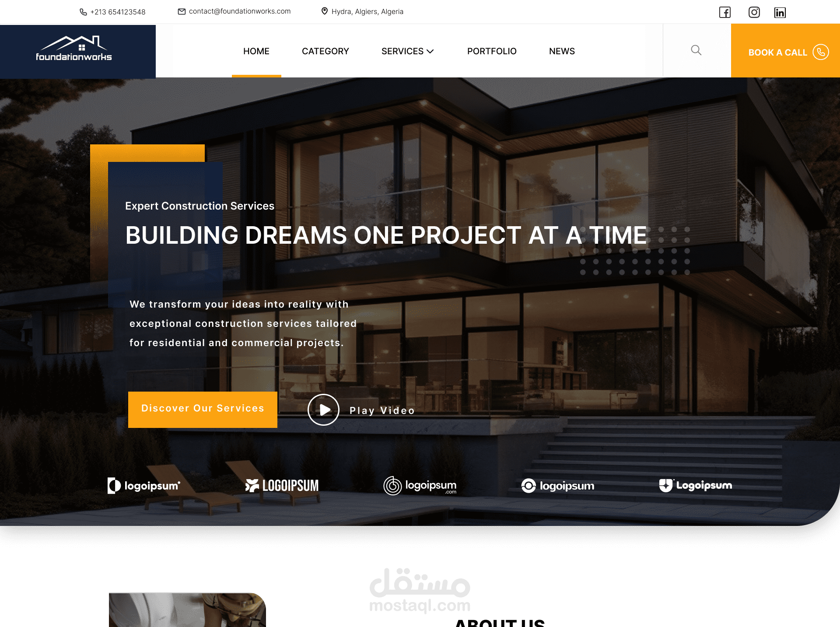Select the PORTFOLIO navigation tab

(492, 51)
